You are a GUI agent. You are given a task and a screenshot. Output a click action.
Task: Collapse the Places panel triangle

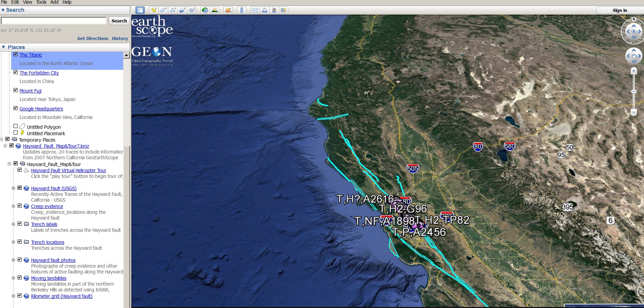[x=3, y=47]
